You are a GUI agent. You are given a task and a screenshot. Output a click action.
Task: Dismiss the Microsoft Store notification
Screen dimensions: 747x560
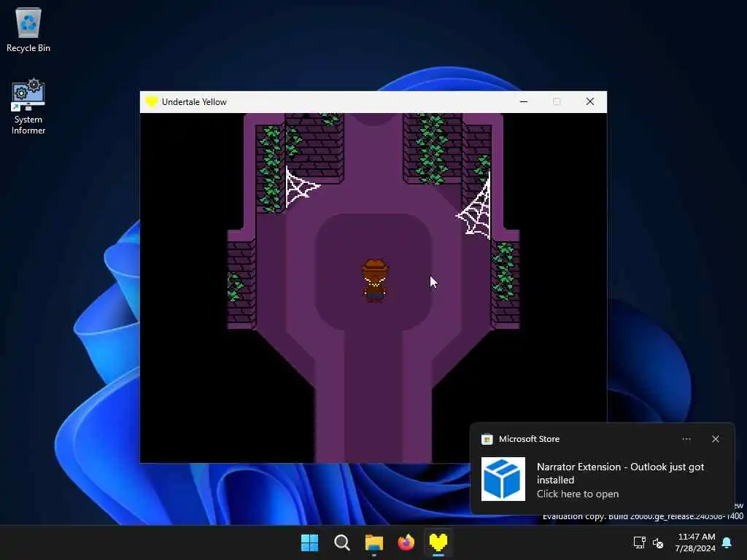[x=716, y=439]
